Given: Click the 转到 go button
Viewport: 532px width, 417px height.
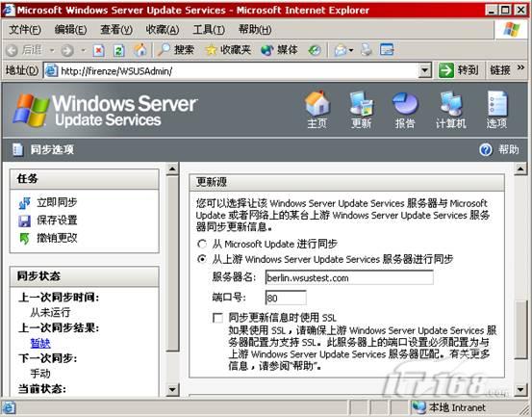Looking at the screenshot, I should click(x=459, y=70).
